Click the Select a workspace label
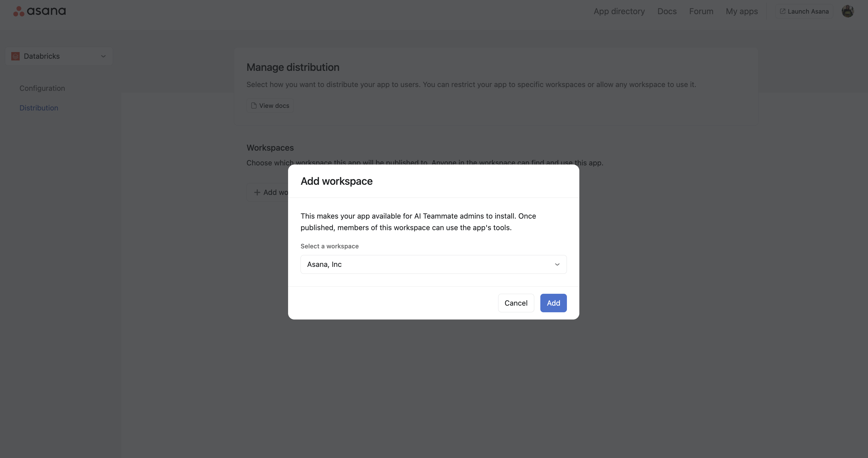Screen dimensions: 868x458 [329, 246]
